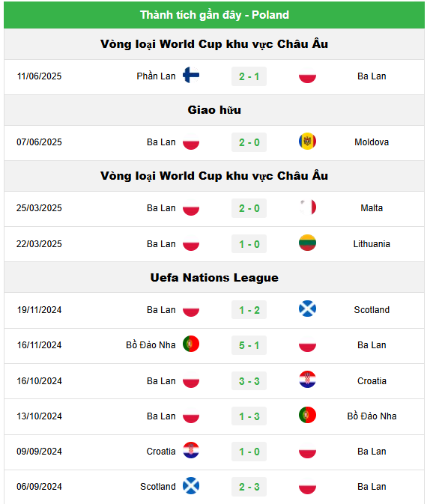Open the 5 - 1 score box

pyautogui.click(x=249, y=345)
